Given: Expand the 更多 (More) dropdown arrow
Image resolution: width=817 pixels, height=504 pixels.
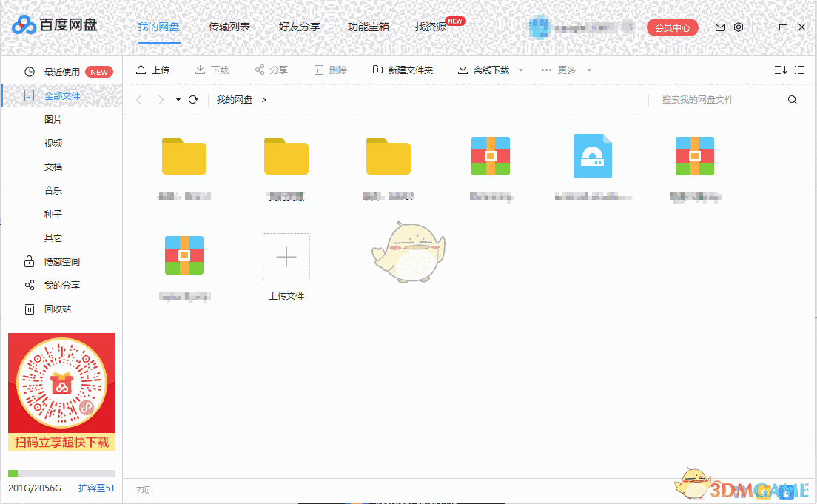Looking at the screenshot, I should [589, 70].
